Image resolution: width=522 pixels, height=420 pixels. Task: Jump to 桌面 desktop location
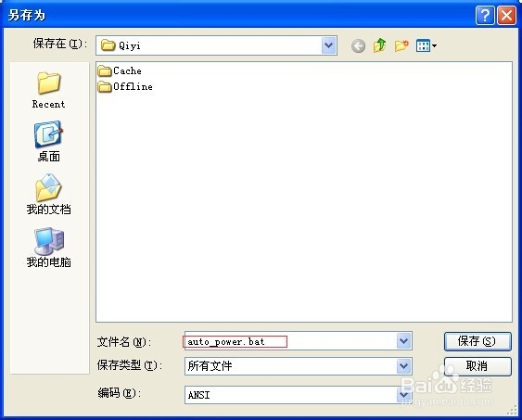pyautogui.click(x=48, y=142)
